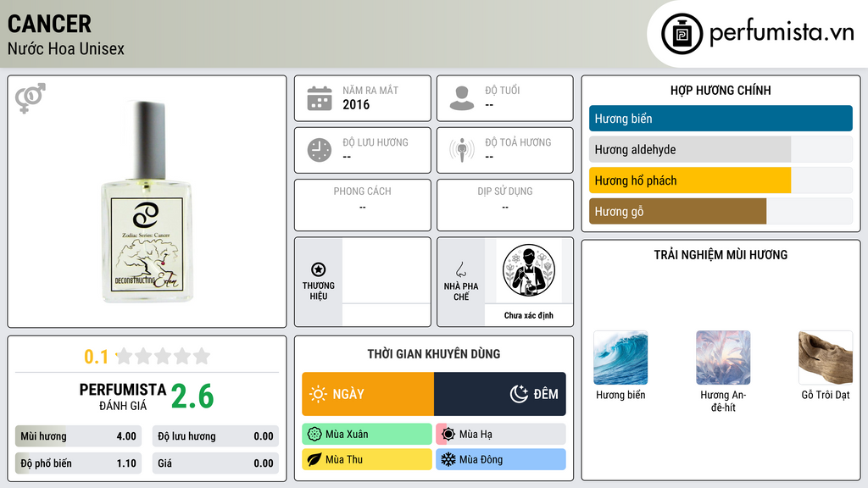Click the star badge icon above Thương hiệu
This screenshot has width=868, height=488.
pyautogui.click(x=319, y=269)
